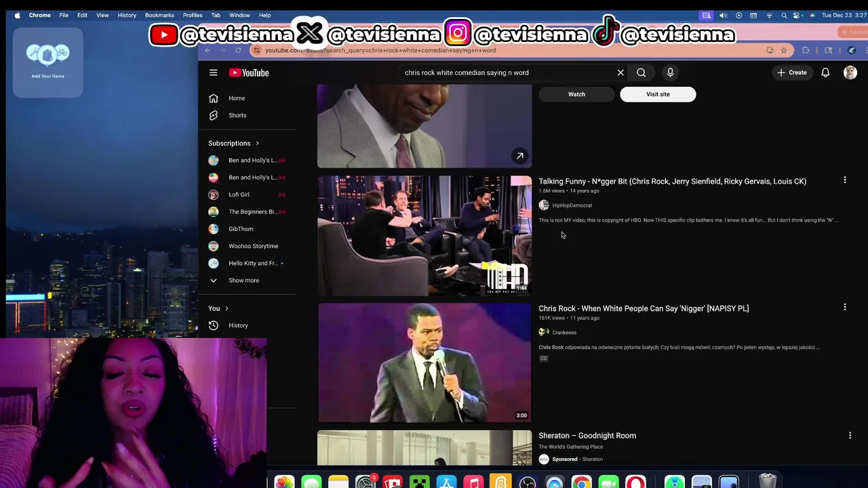Open Spotlight search in menu bar
868x488 pixels.
[784, 15]
